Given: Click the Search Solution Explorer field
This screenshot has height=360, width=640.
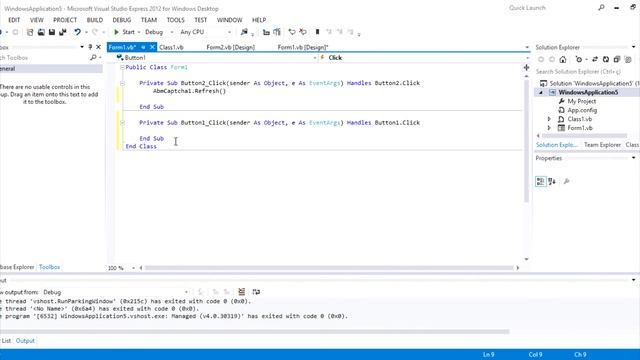Looking at the screenshot, I should 586,71.
